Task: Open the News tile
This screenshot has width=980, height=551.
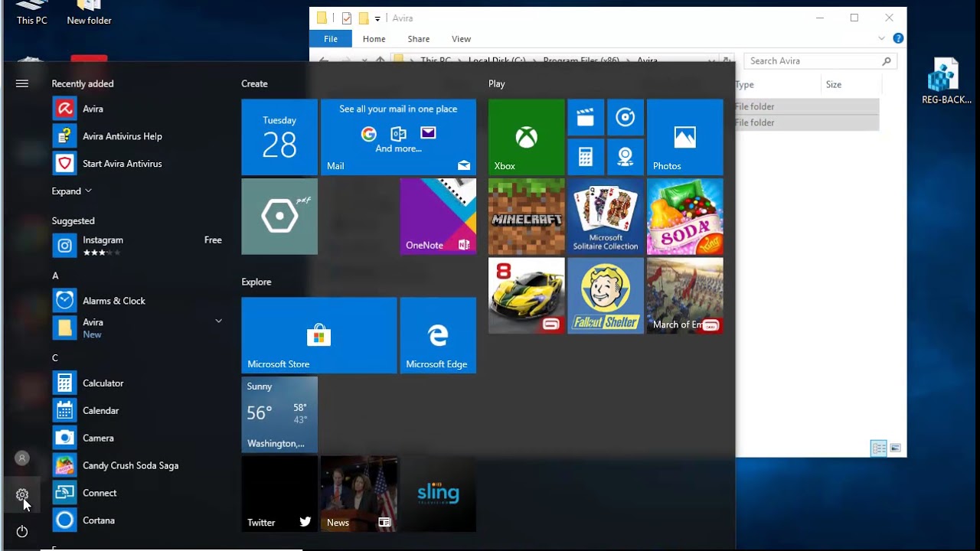Action: coord(359,494)
